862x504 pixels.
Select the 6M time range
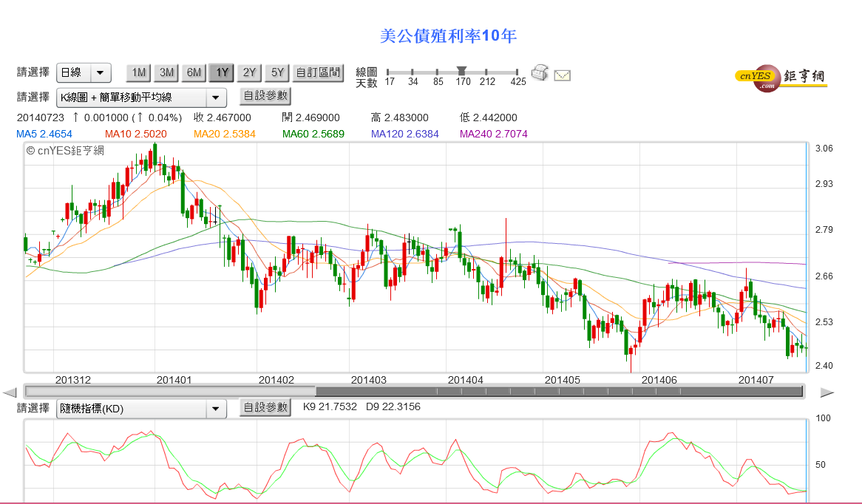194,72
